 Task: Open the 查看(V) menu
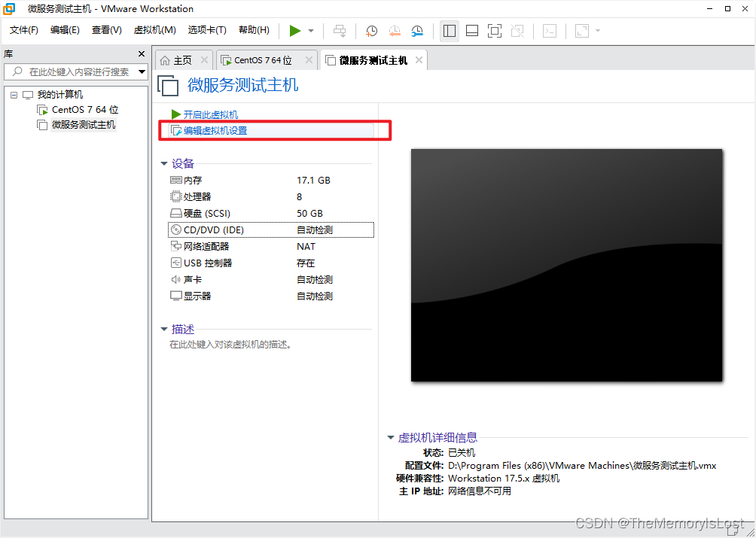[x=107, y=30]
